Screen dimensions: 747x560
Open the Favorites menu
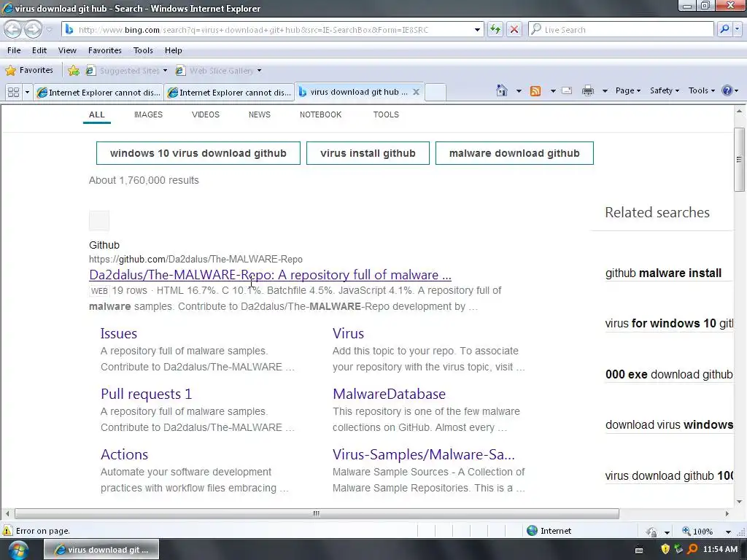(x=105, y=50)
